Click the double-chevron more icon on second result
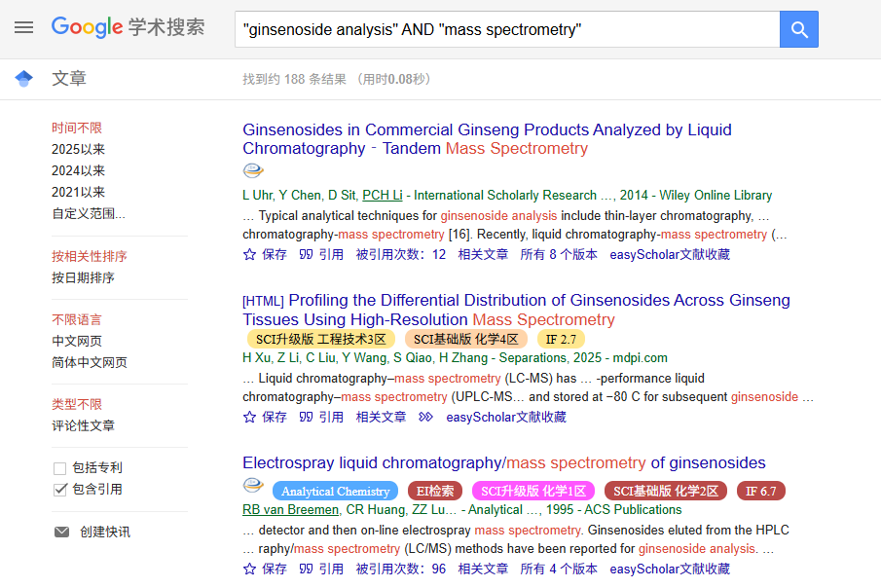This screenshot has width=881, height=588. coord(425,417)
